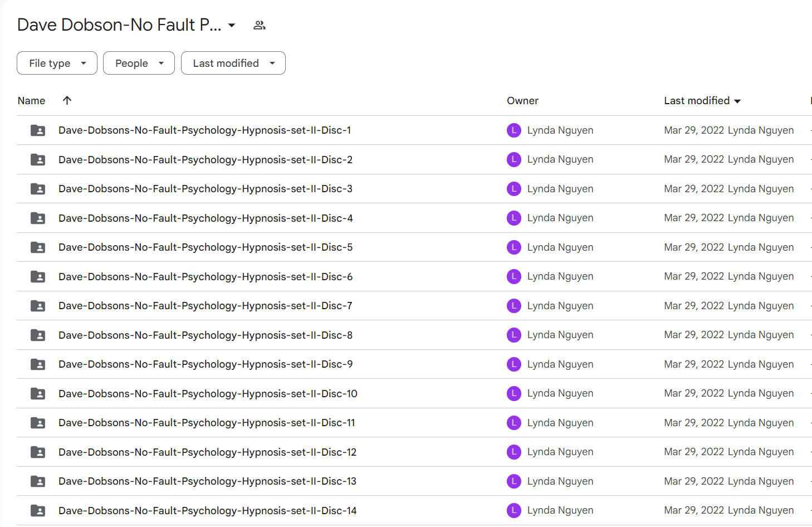Screen dimensions: 812x527
Task: Click the shared folder icon for Disc-10
Action: tap(38, 393)
